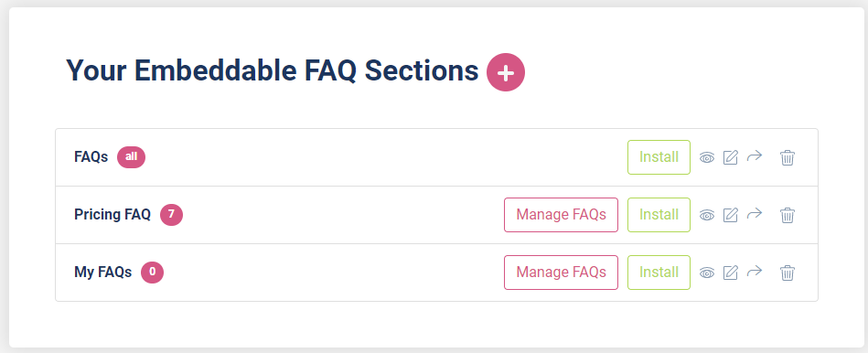
Task: Share the My FAQs section
Action: (x=755, y=271)
